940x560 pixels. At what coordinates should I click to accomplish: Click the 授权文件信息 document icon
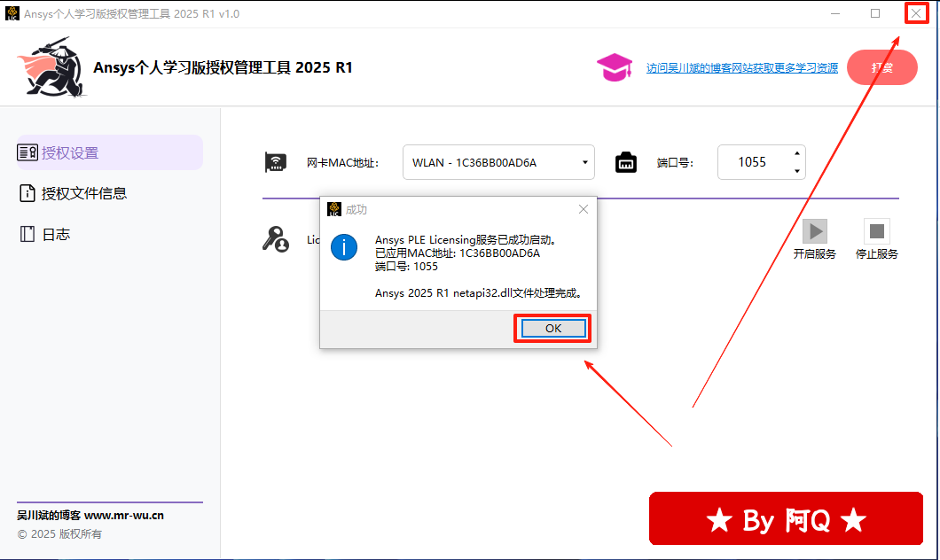[27, 193]
